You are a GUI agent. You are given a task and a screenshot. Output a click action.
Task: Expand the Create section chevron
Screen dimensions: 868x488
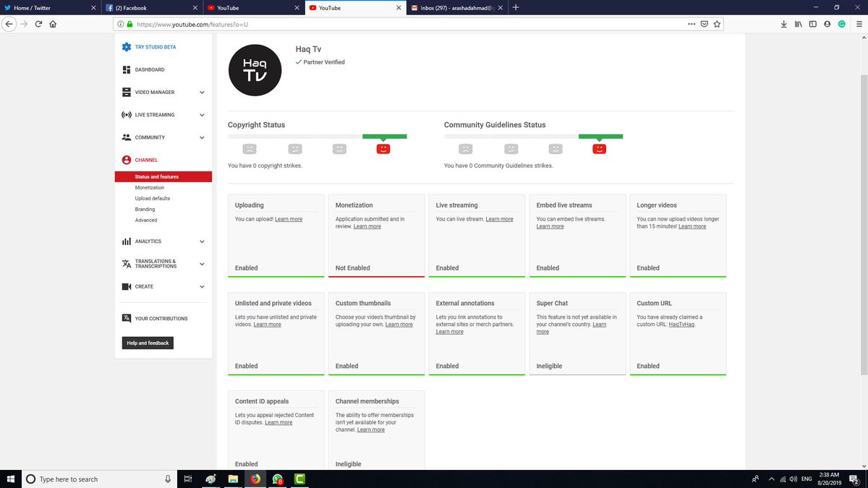(x=202, y=286)
